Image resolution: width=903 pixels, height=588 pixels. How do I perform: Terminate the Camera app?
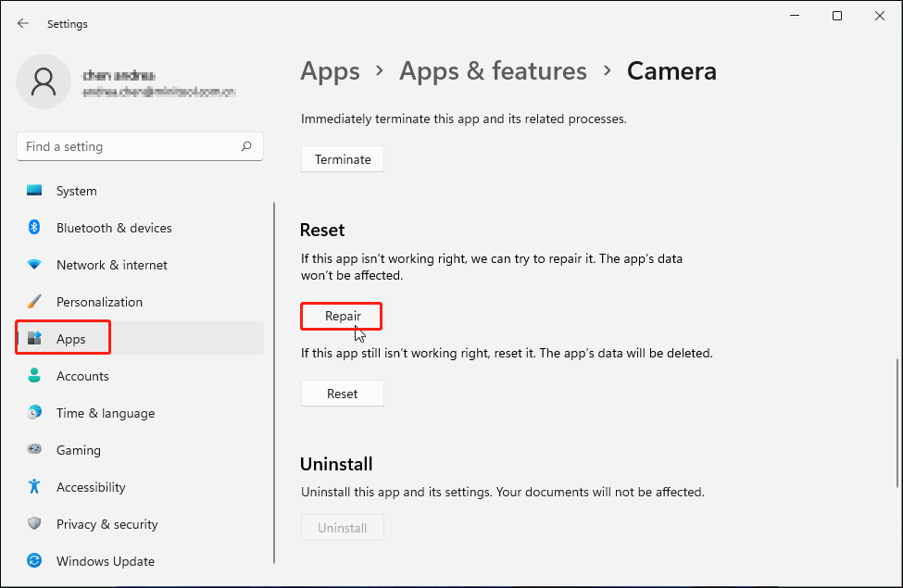pyautogui.click(x=343, y=159)
